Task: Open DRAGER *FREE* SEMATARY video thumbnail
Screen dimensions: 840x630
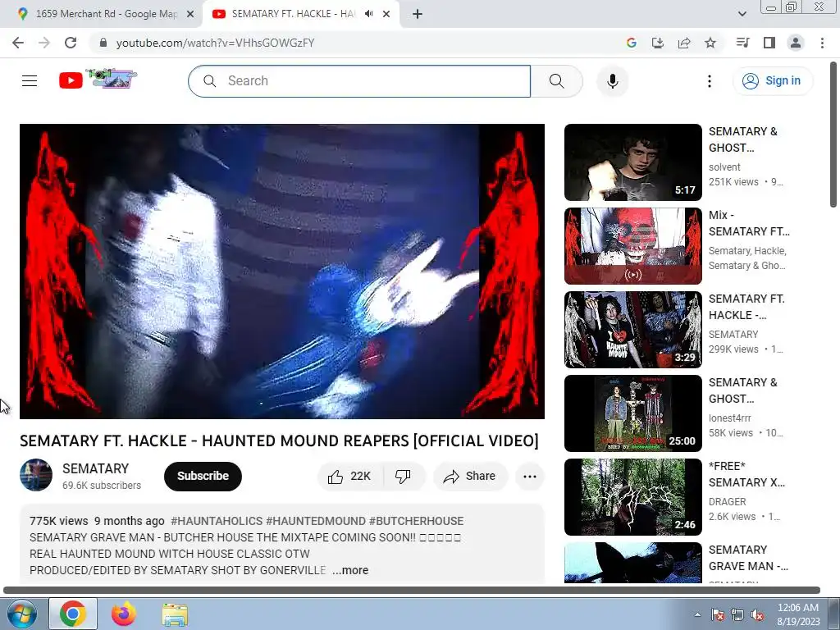Action: (632, 496)
